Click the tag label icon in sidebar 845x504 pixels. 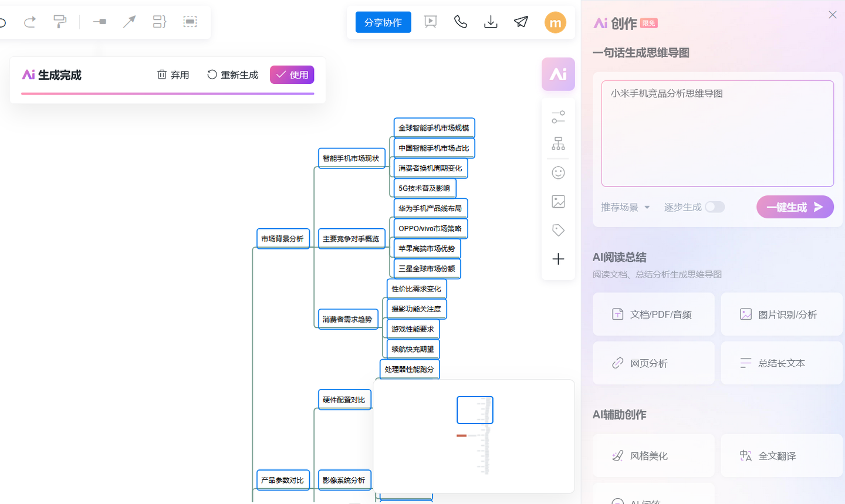(x=558, y=230)
